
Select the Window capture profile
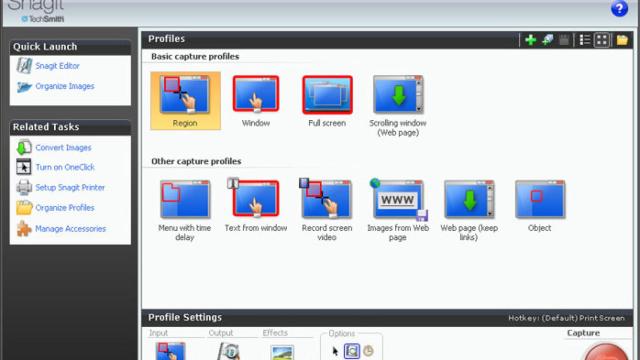pos(256,101)
